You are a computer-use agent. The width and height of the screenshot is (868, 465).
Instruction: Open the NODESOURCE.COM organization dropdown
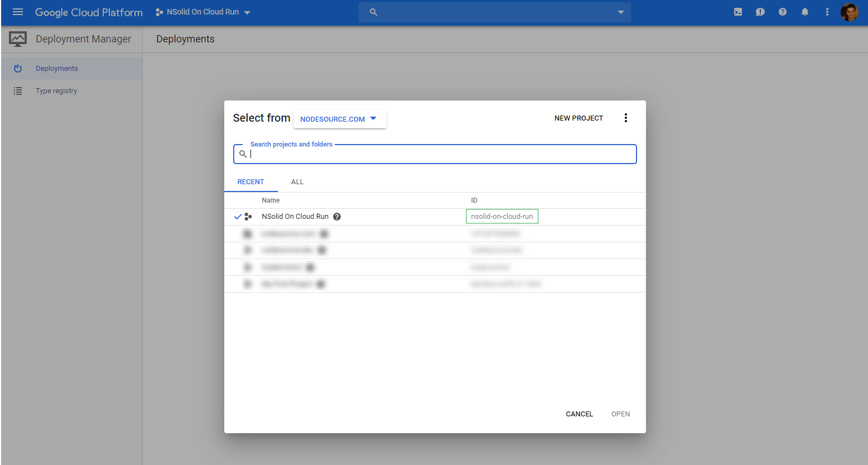[x=340, y=119]
